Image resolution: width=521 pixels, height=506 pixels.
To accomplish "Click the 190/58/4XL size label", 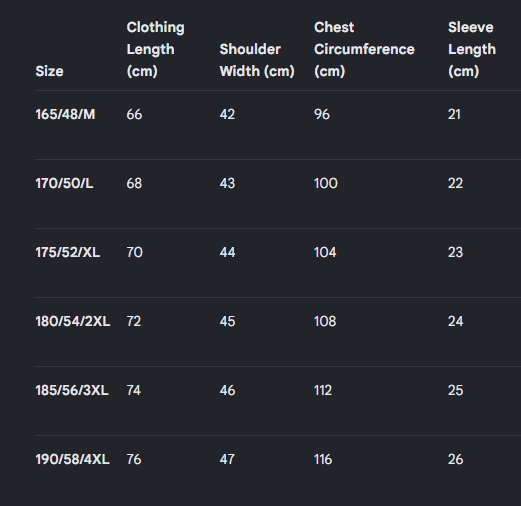I will point(72,459).
